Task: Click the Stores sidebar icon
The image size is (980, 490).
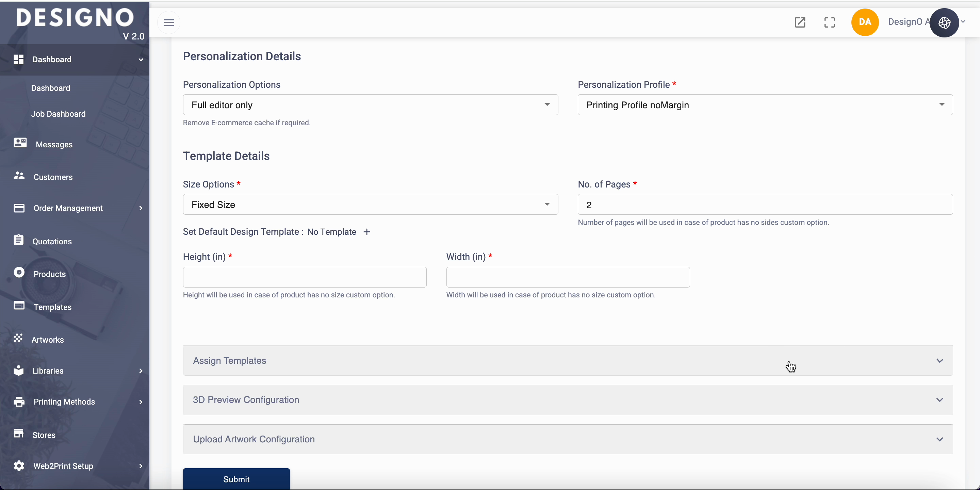Action: tap(19, 434)
